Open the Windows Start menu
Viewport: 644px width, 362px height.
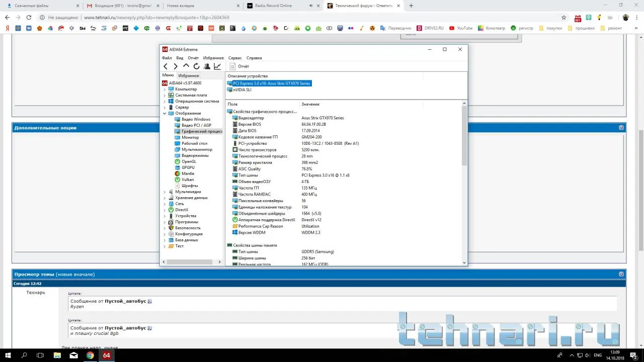[x=9, y=355]
